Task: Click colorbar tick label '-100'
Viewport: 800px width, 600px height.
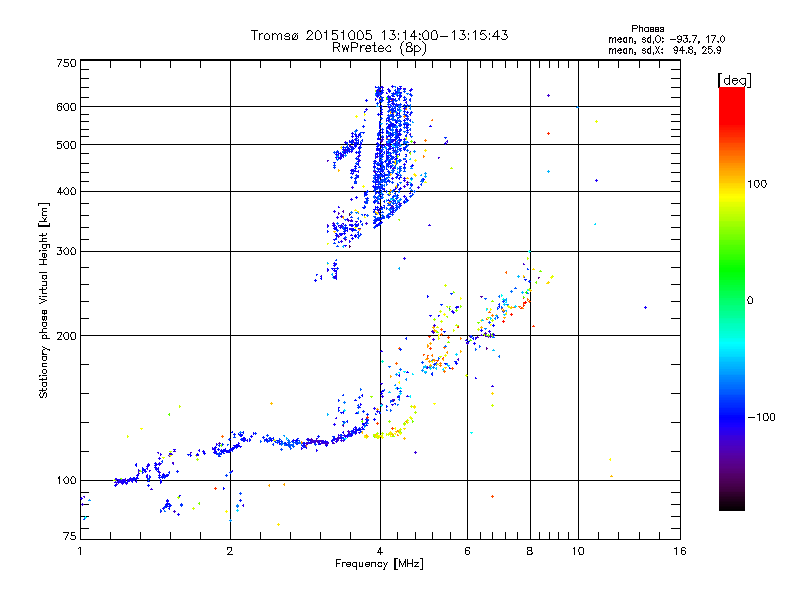Action: coord(761,417)
